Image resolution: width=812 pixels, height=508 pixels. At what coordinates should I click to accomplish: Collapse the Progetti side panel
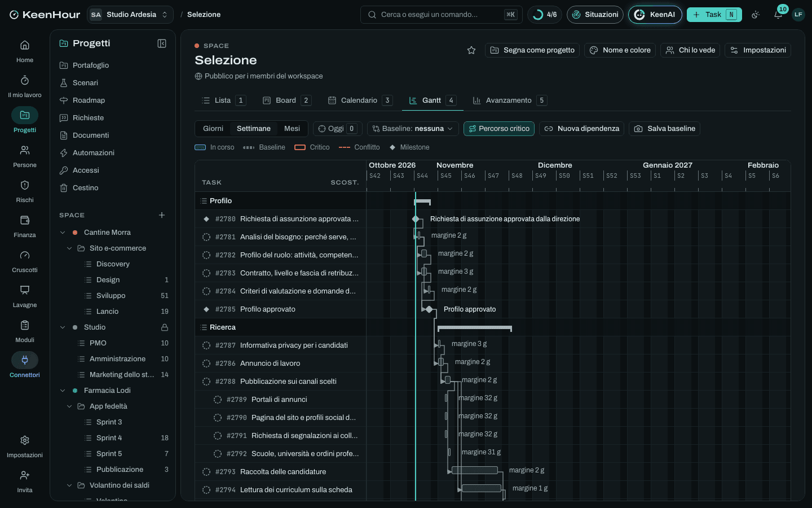point(162,43)
